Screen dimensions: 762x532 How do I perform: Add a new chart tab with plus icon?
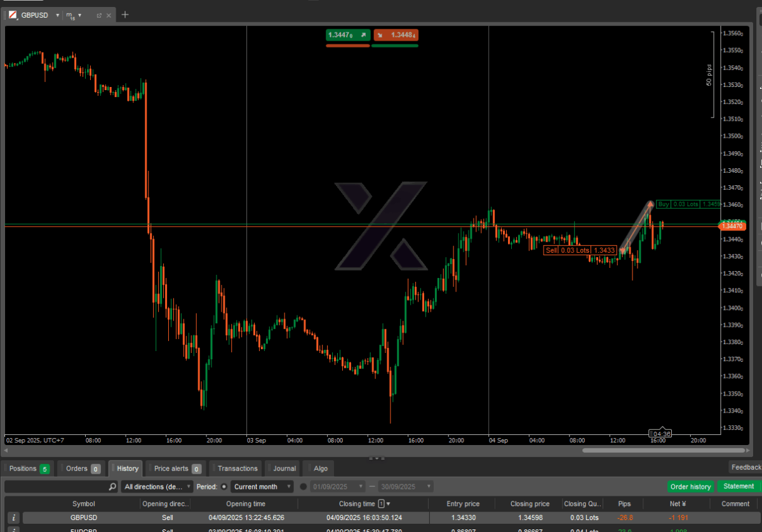pyautogui.click(x=125, y=15)
